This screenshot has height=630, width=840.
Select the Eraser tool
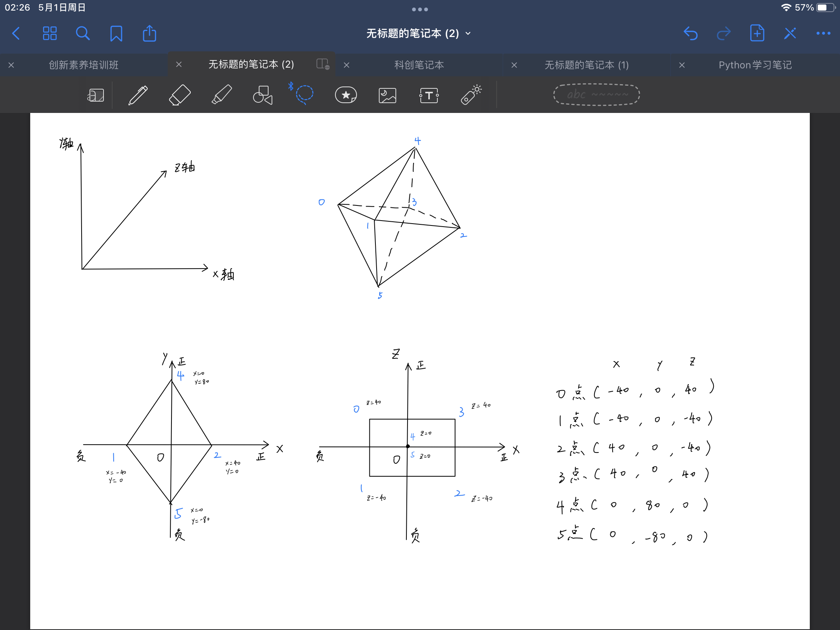pyautogui.click(x=180, y=95)
